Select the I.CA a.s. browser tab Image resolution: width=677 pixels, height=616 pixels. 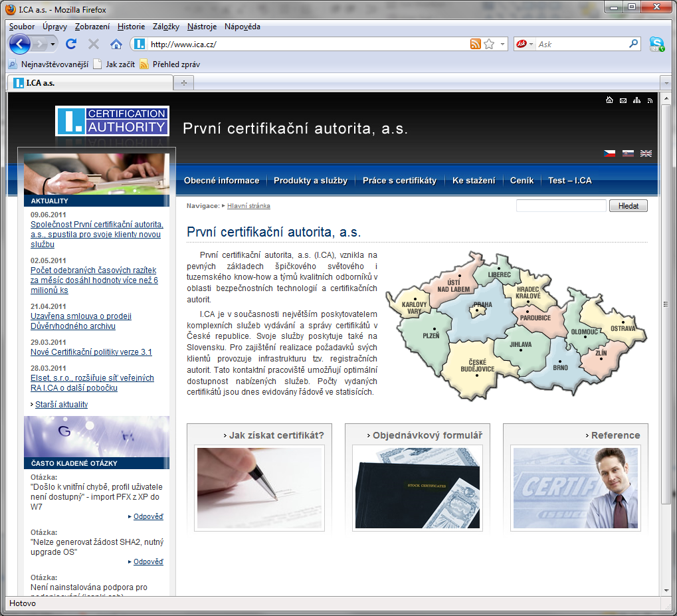point(90,83)
